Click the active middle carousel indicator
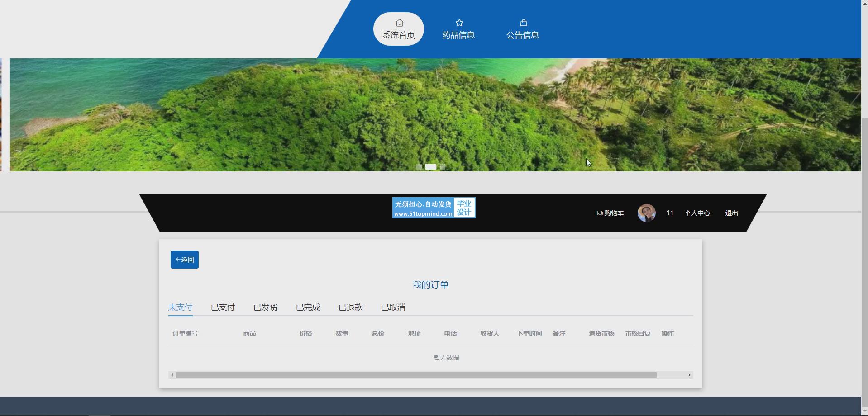 [x=431, y=167]
